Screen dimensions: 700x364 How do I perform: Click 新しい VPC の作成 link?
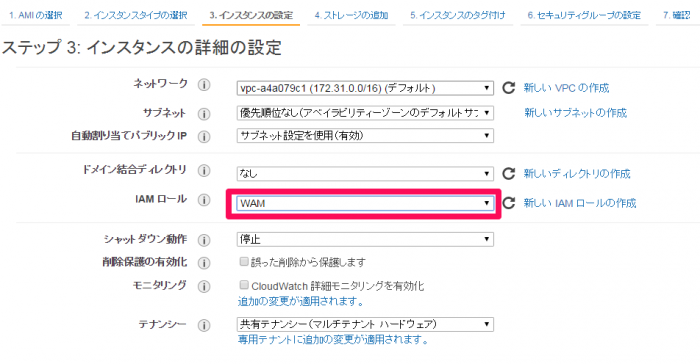(x=566, y=88)
